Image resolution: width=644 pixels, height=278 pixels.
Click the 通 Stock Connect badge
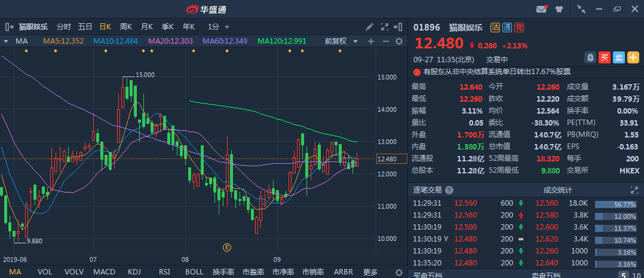507,28
